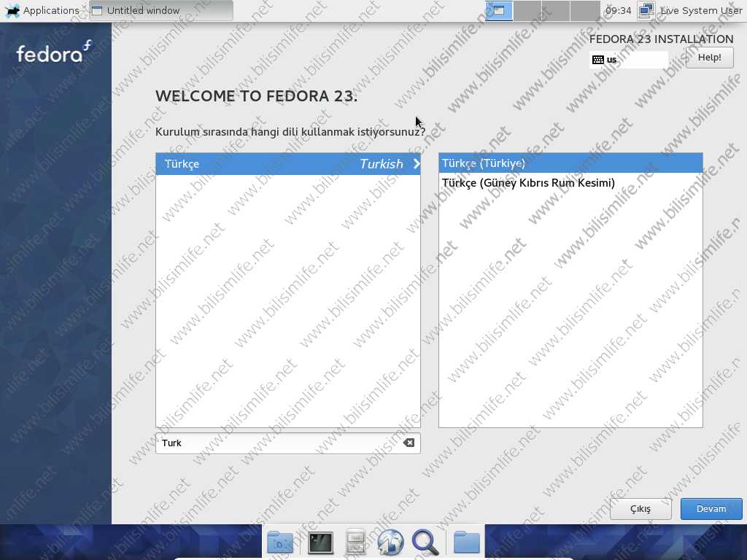Click the Devam button to continue
This screenshot has height=560, width=747.
pos(711,508)
